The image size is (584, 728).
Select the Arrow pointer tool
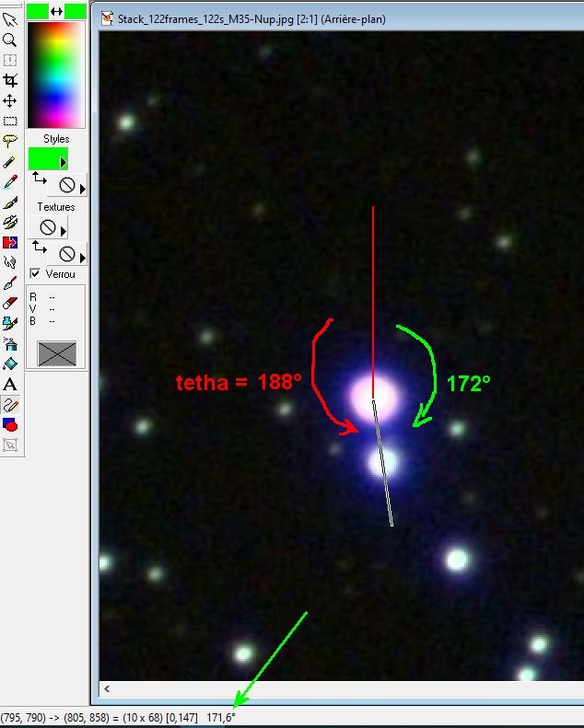[x=10, y=19]
